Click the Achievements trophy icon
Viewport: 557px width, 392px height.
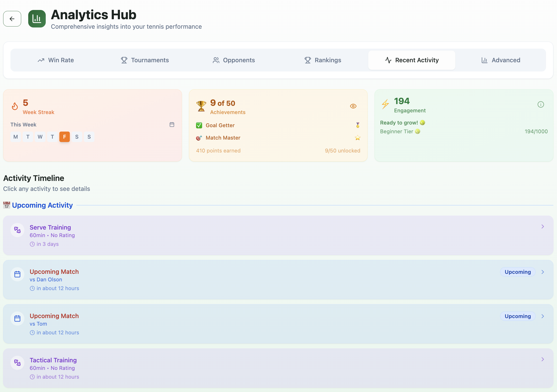201,106
